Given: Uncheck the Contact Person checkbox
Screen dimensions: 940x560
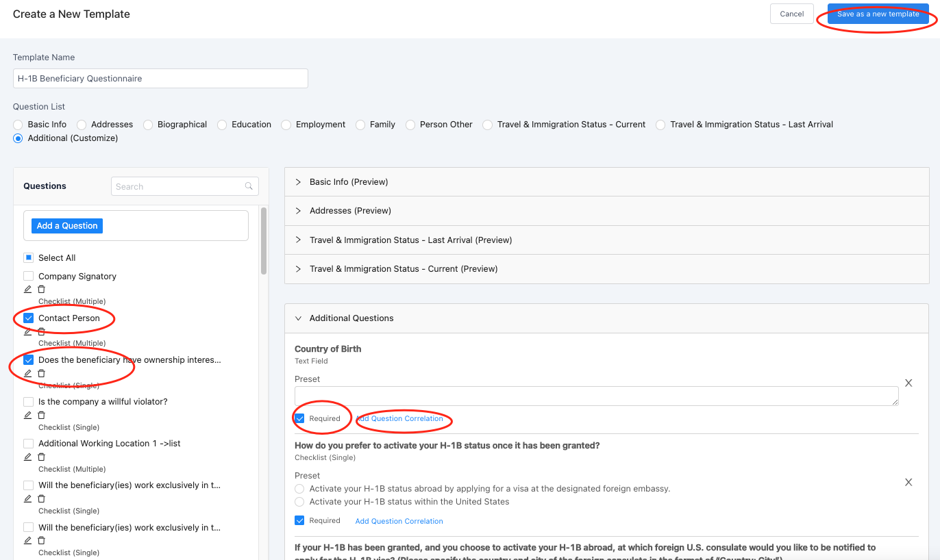Looking at the screenshot, I should [29, 318].
